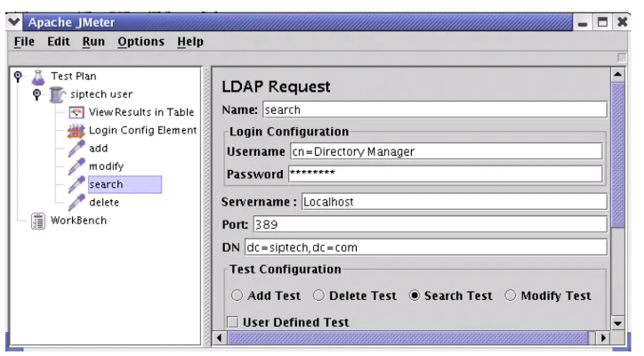
Task: Select the Search Test radio button
Action: (x=415, y=295)
